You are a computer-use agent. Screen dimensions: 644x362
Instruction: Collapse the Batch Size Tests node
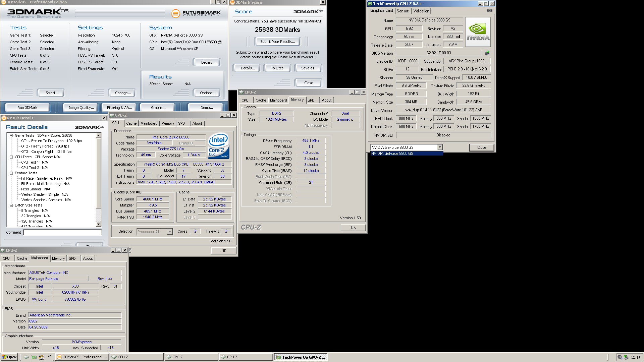click(x=11, y=205)
